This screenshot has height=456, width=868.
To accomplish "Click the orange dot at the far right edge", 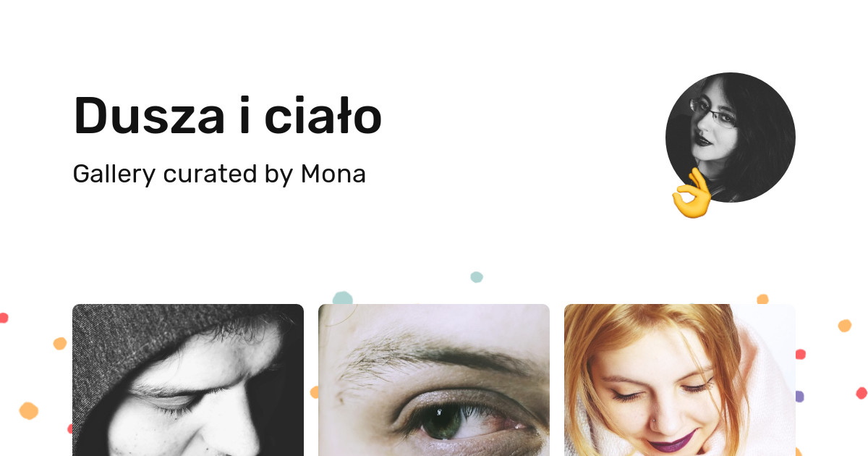I will [845, 326].
